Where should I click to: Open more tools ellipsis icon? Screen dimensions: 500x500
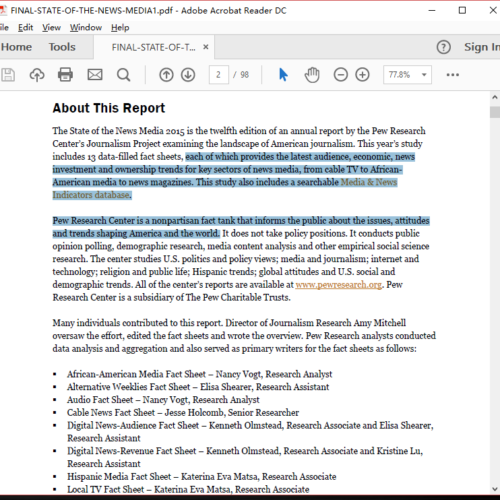(x=453, y=75)
